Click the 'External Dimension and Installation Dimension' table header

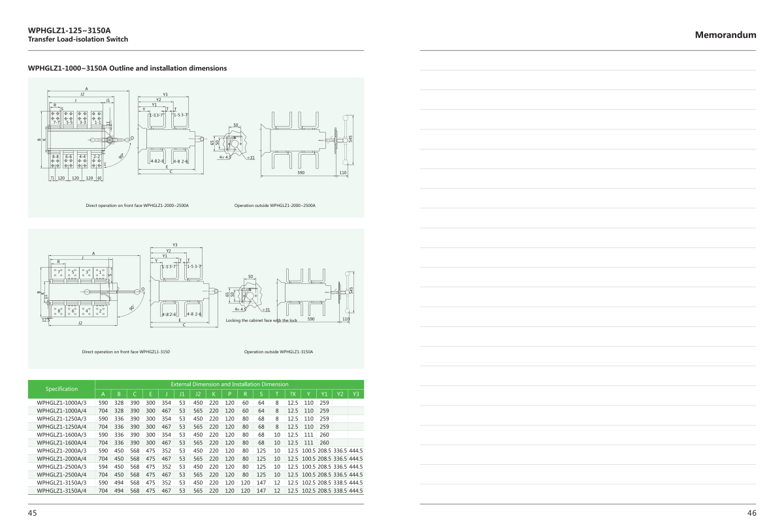(x=229, y=384)
